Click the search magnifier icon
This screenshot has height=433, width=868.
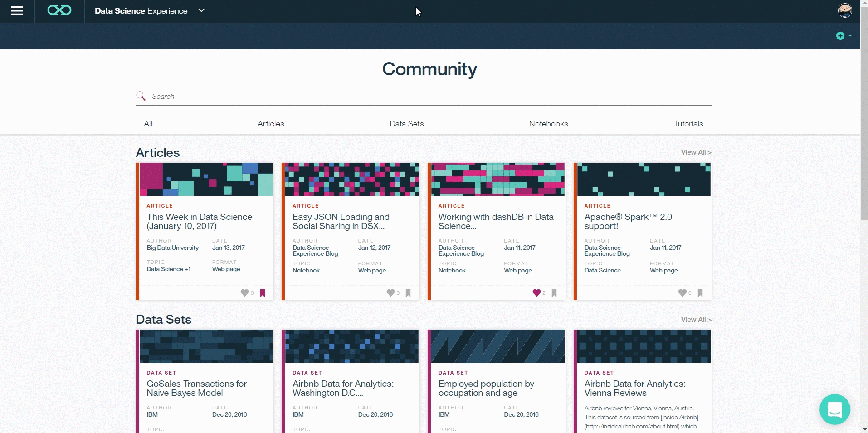point(141,96)
